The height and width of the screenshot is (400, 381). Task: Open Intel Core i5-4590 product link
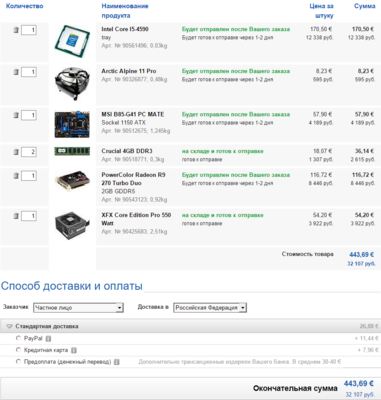pos(125,29)
